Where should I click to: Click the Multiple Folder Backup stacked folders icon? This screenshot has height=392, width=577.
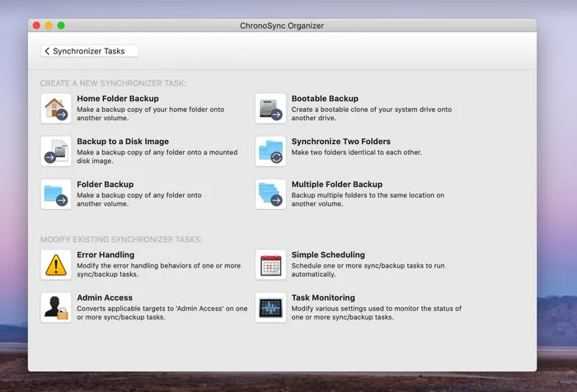(270, 194)
